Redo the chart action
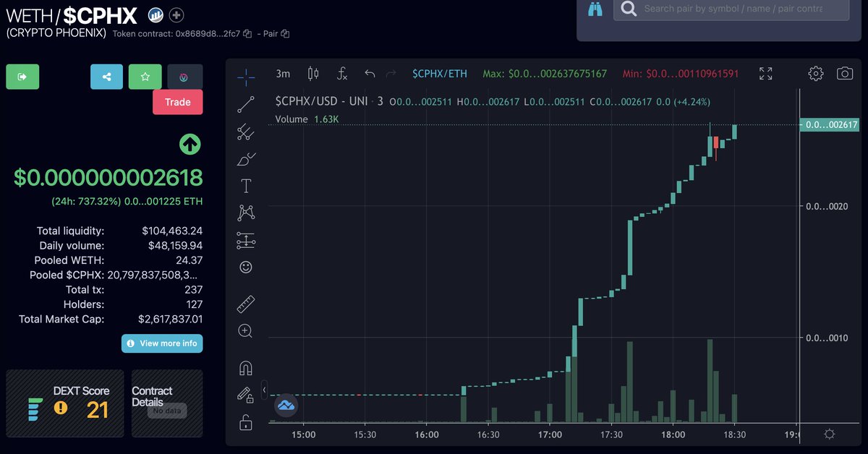 (391, 73)
